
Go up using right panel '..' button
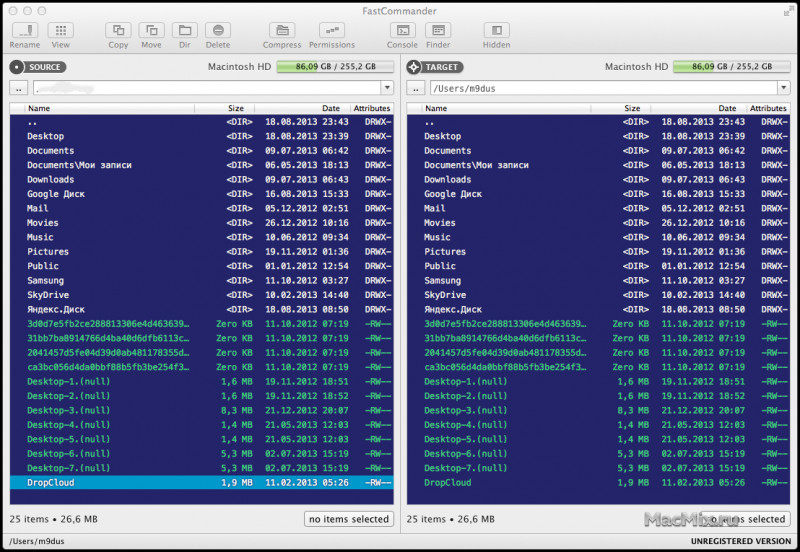point(416,88)
